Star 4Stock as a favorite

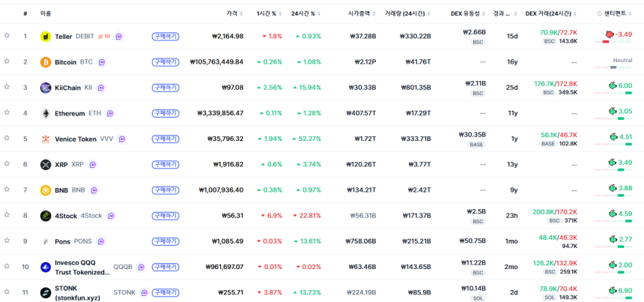tap(7, 215)
